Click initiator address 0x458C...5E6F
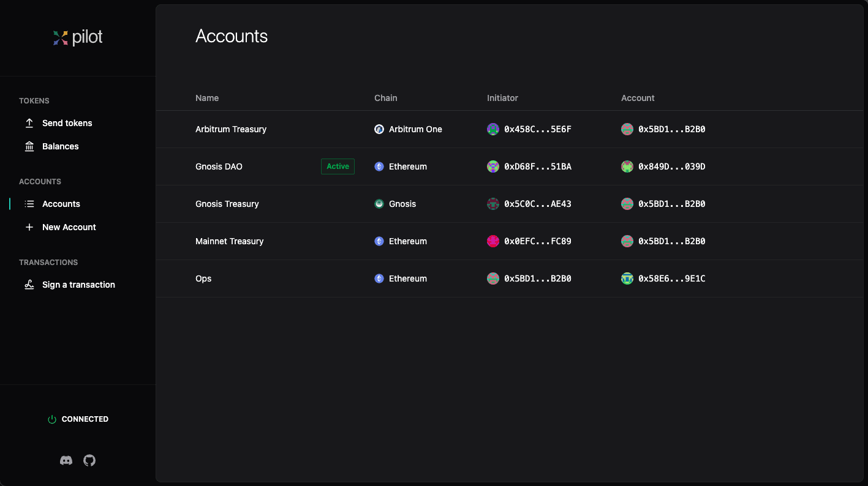Screen dimensions: 868x486 click(x=537, y=129)
